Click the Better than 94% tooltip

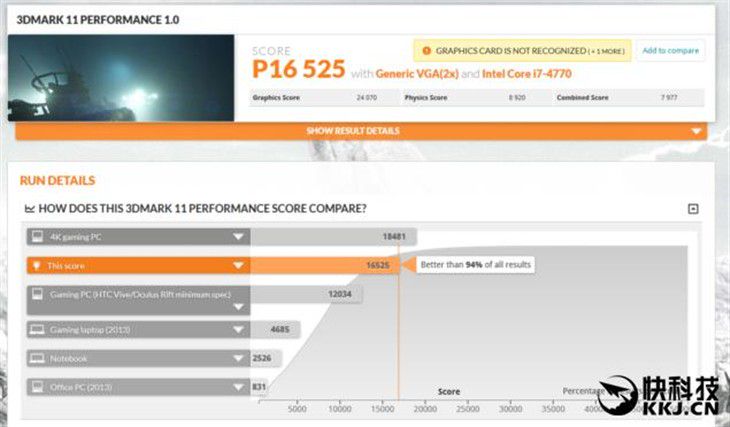coord(475,265)
